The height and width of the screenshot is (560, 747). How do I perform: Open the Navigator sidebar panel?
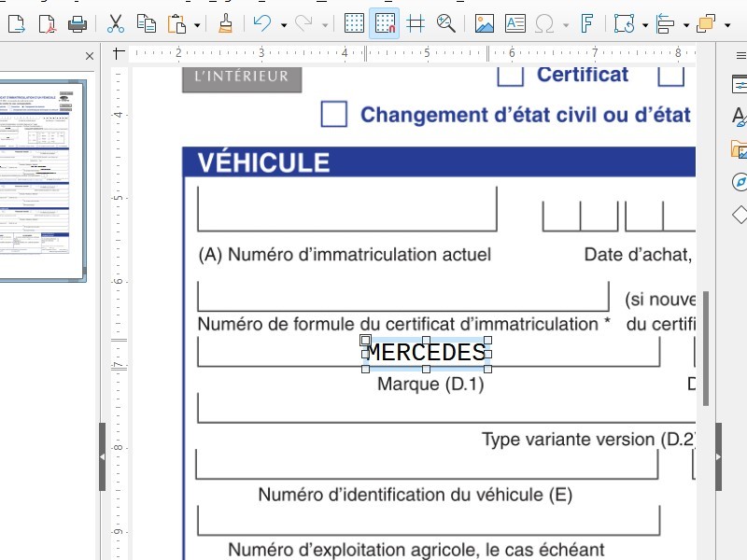point(739,181)
